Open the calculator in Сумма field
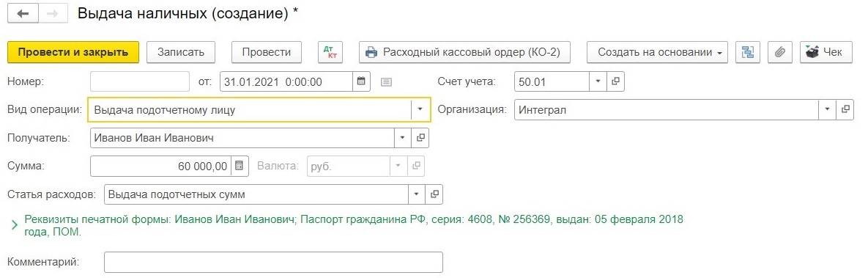 pyautogui.click(x=239, y=165)
